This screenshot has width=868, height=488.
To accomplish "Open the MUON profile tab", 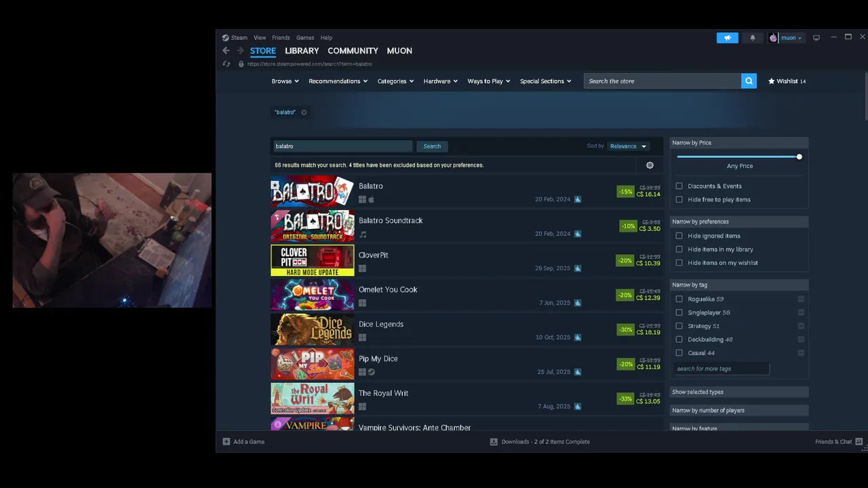I will pos(399,51).
